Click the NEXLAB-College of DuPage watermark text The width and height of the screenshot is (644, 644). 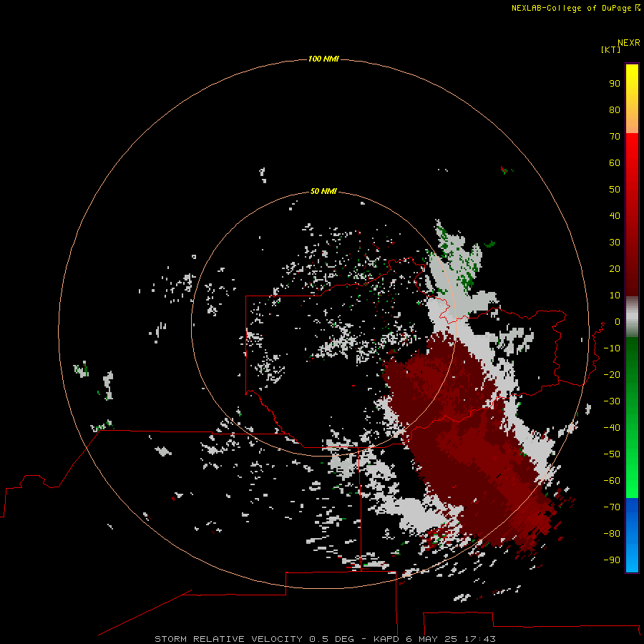tap(575, 8)
